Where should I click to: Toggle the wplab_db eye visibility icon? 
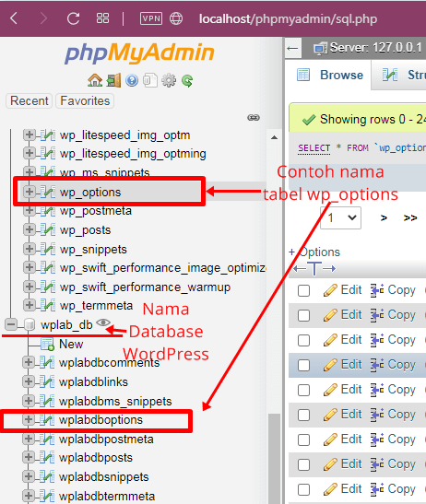pos(103,322)
